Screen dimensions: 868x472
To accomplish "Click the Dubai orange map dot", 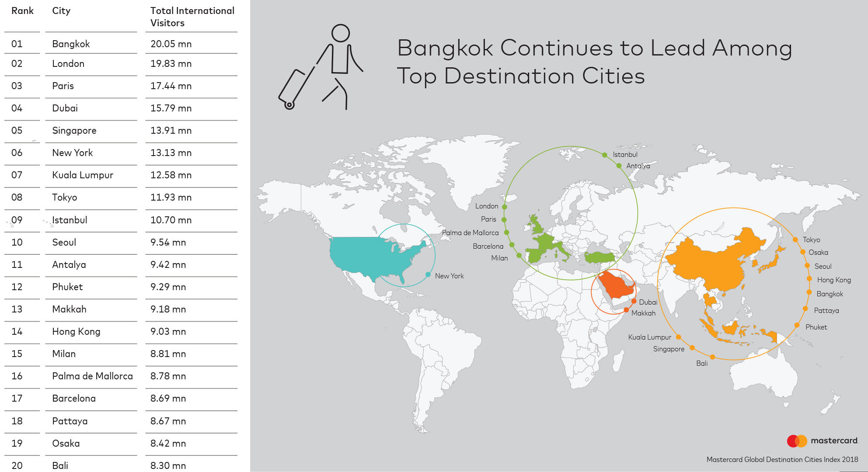I will (634, 301).
